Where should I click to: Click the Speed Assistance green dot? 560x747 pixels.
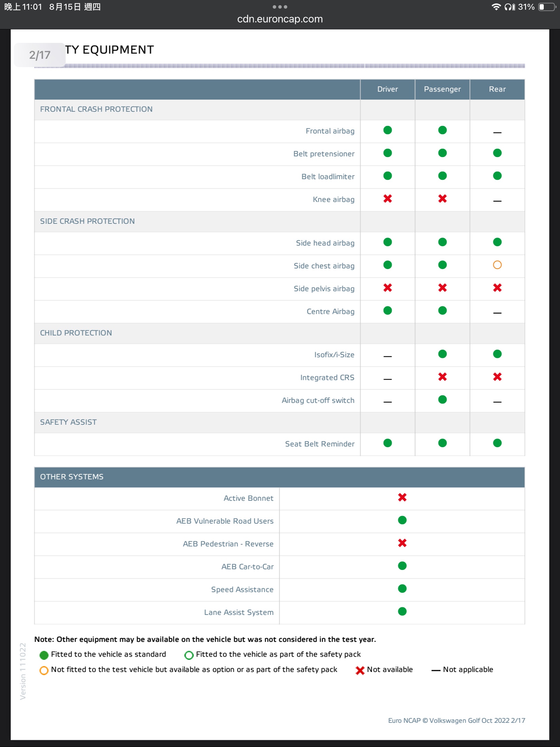(x=402, y=589)
